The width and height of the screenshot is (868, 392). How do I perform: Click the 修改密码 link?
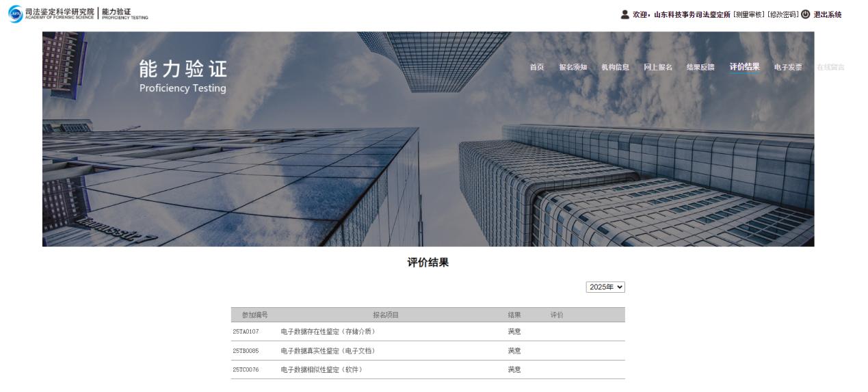coord(782,14)
